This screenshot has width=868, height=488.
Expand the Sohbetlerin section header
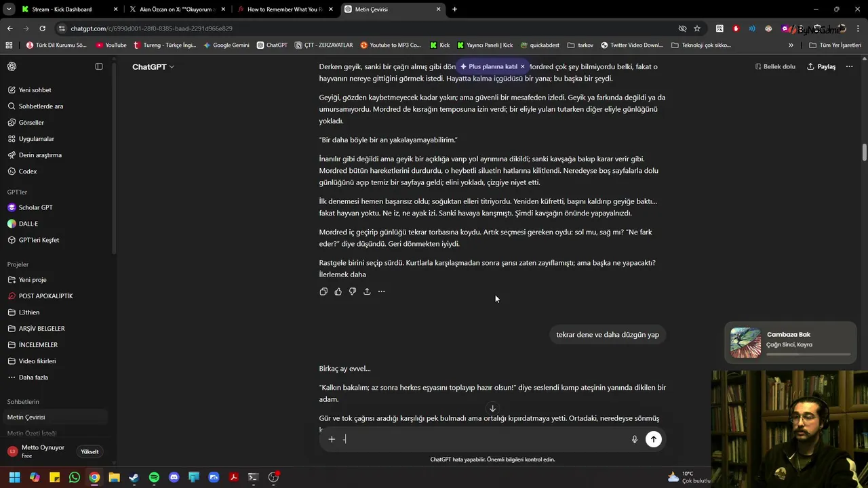23,402
